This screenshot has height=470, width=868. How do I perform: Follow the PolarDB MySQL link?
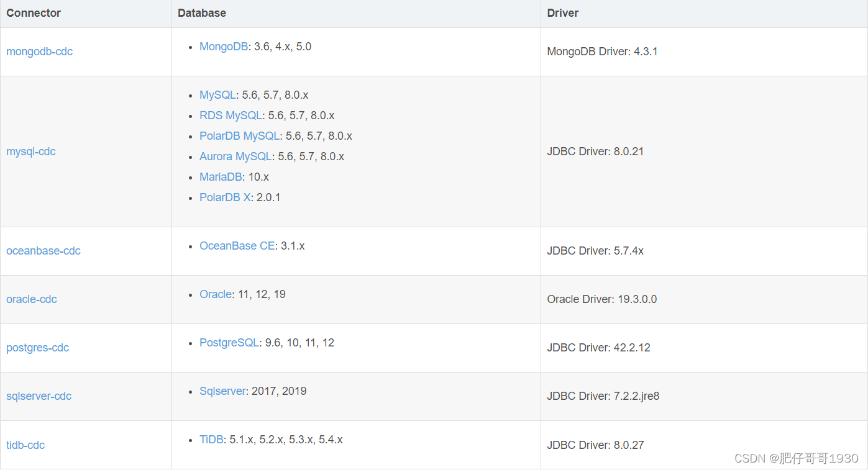click(x=240, y=136)
